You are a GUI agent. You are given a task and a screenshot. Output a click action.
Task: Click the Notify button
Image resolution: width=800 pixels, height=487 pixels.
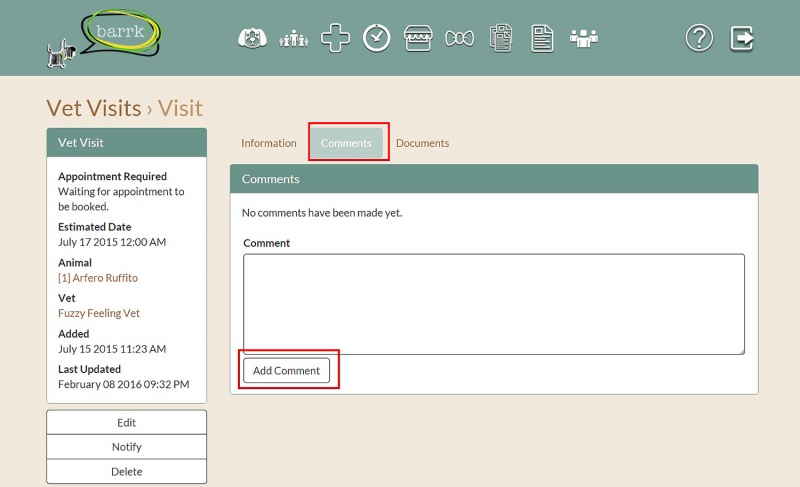coord(127,447)
